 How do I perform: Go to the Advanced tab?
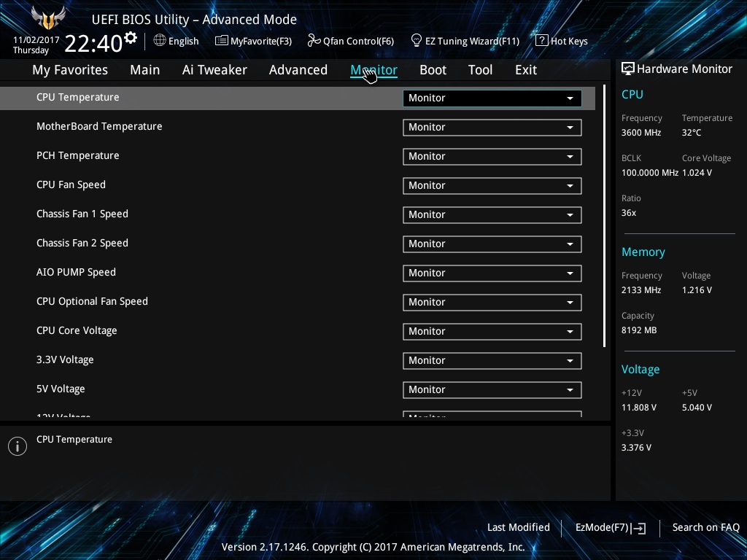298,69
